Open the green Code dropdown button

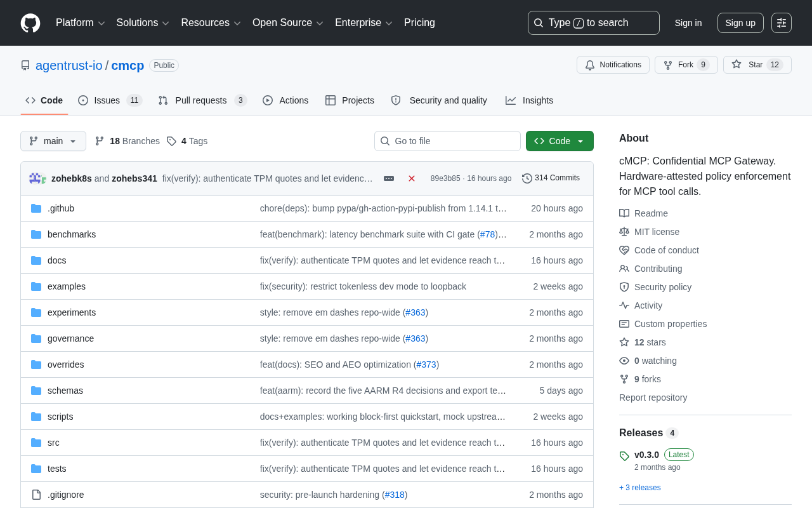click(560, 141)
